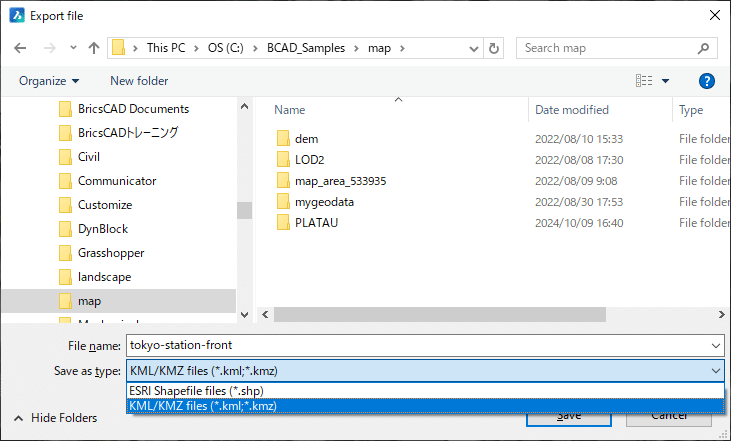Screen dimensions: 731x441
Task: Open recent locations dropdown arrow
Action: (73, 48)
